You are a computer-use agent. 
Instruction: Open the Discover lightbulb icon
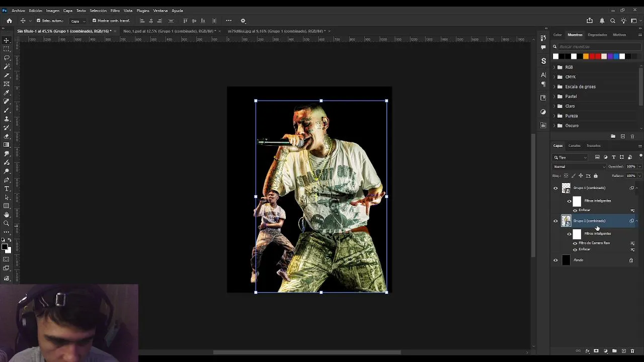[x=623, y=21]
